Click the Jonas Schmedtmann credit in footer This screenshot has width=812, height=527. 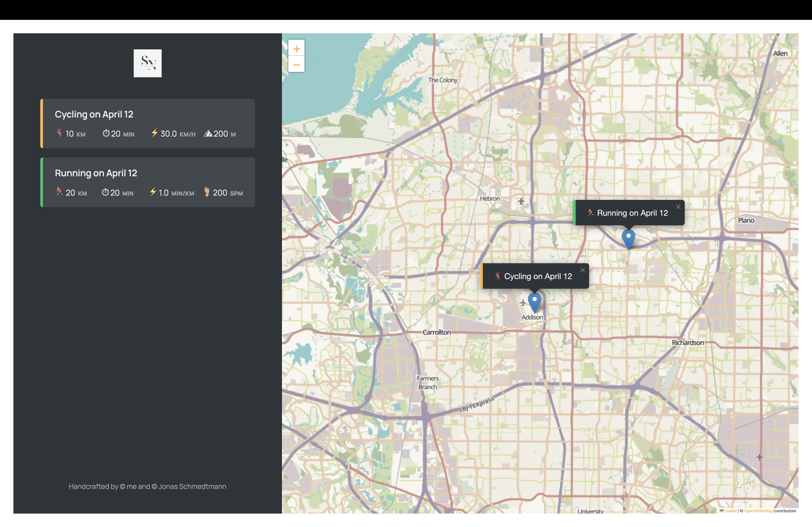point(192,486)
